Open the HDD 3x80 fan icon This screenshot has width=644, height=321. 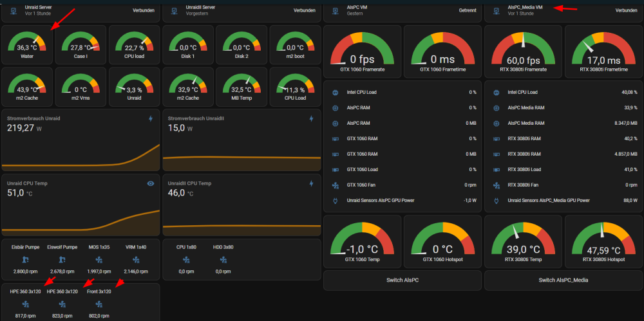point(223,259)
